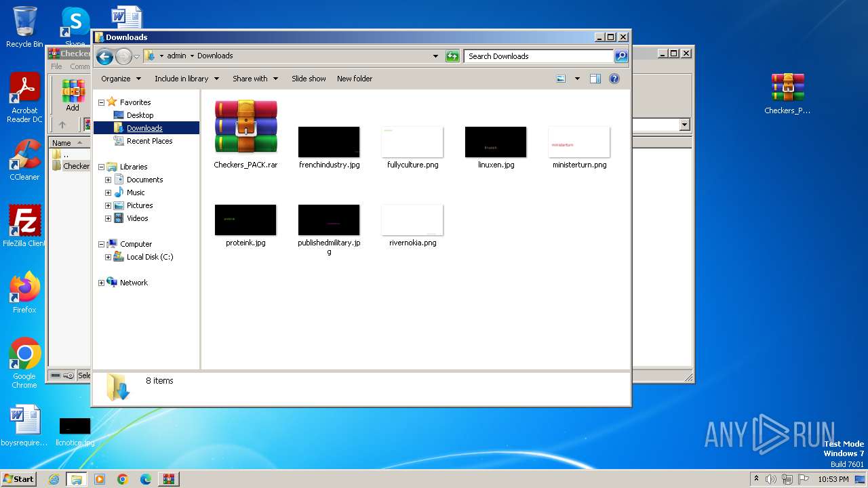The width and height of the screenshot is (868, 488).
Task: Open Acrobat Reader DC shortcut
Action: [24, 98]
